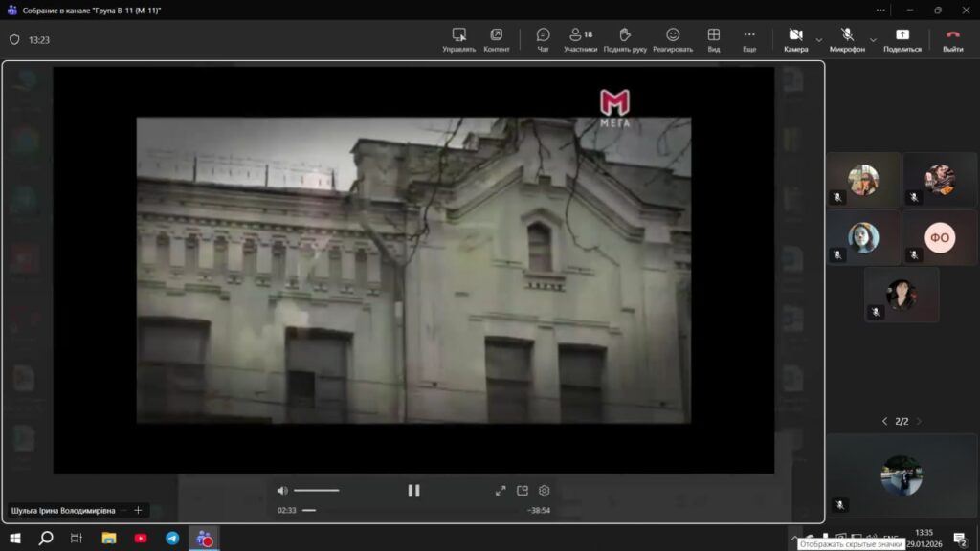Viewport: 980px width, 551px height.
Task: Click Поделиться to share screen
Action: pos(902,39)
